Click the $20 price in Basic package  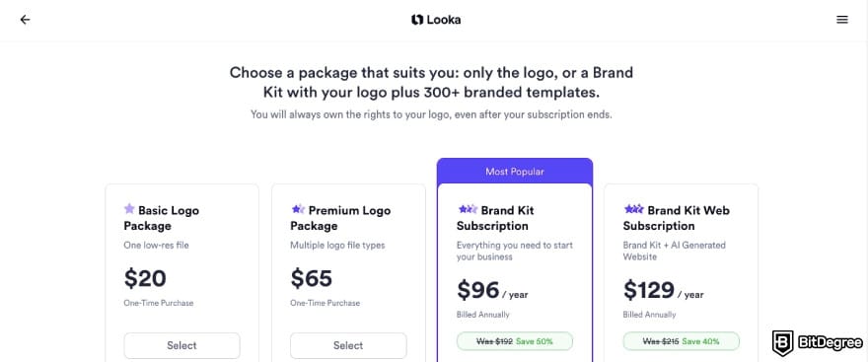click(145, 278)
